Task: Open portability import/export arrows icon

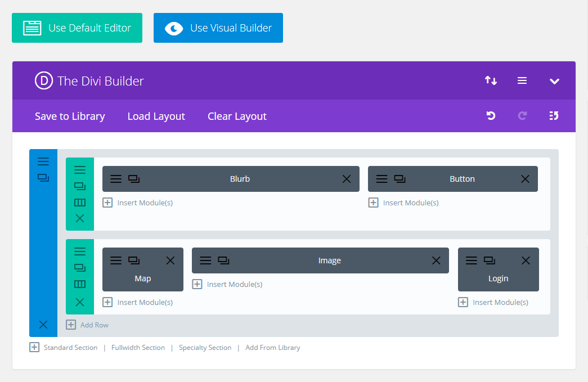Action: pyautogui.click(x=491, y=80)
